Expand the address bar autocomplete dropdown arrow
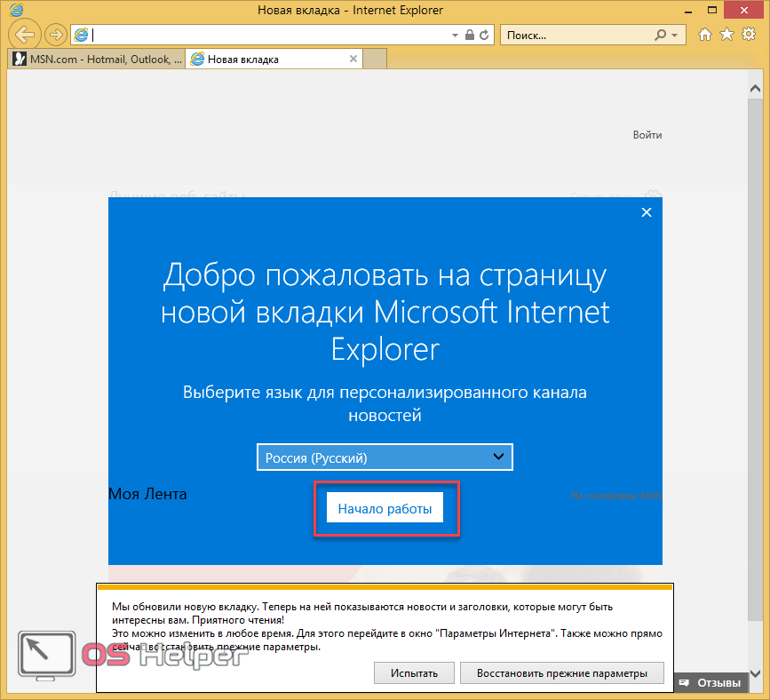This screenshot has height=700, width=770. pyautogui.click(x=456, y=36)
